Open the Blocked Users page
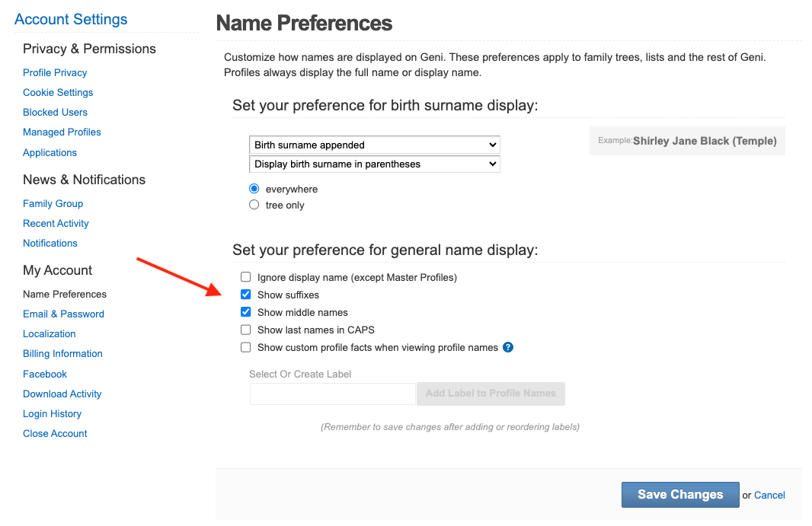Image resolution: width=812 pixels, height=526 pixels. pos(55,112)
